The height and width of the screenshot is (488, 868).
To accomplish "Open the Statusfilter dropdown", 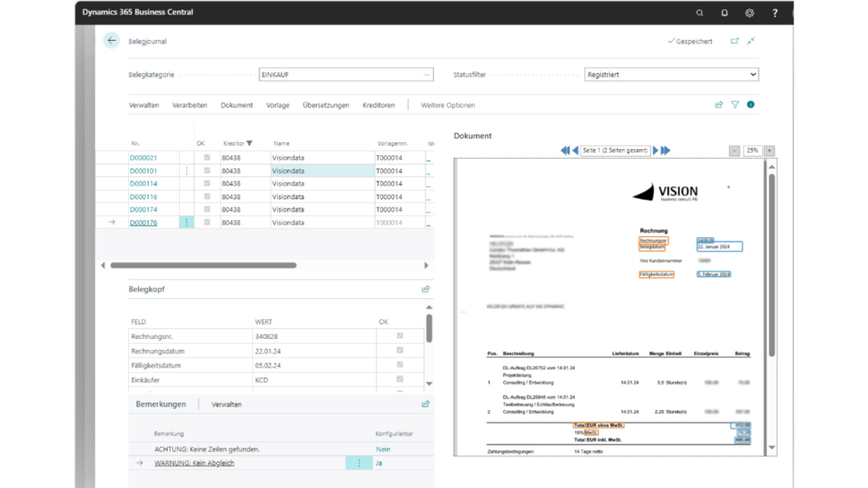I will point(671,75).
